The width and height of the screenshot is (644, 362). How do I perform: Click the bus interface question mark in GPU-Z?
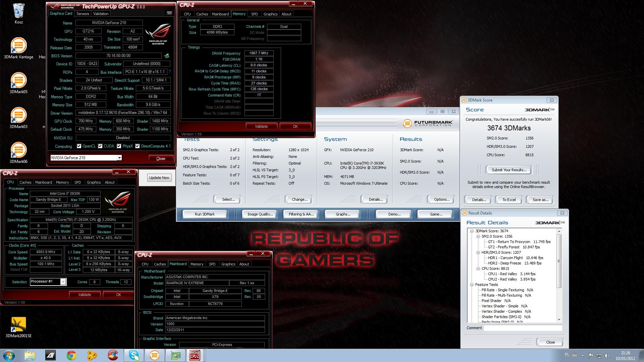pos(169,72)
